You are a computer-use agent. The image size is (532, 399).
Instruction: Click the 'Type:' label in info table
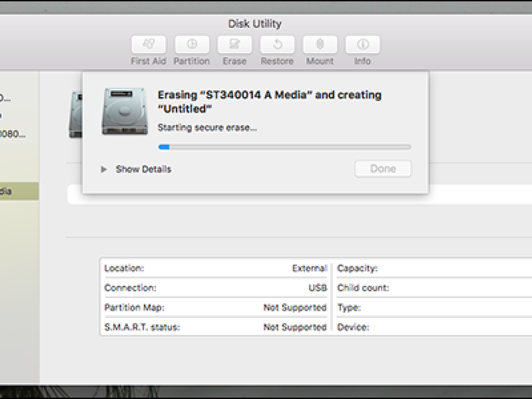point(348,307)
